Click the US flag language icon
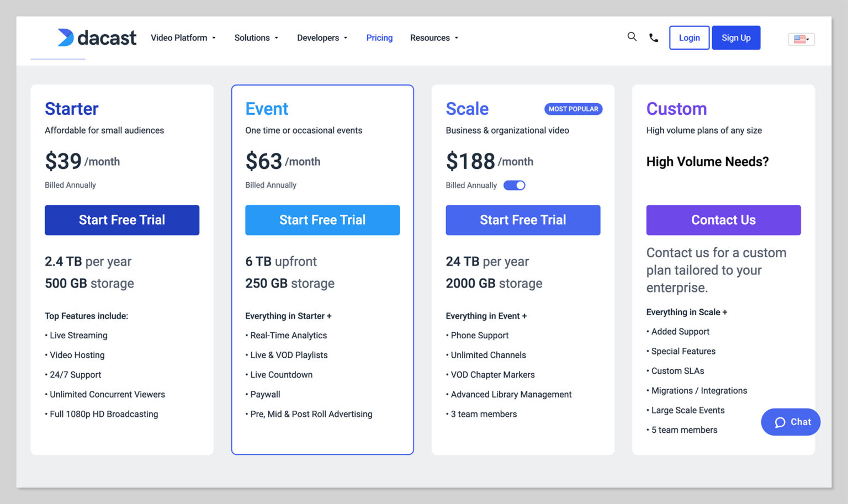848x504 pixels. coord(799,39)
